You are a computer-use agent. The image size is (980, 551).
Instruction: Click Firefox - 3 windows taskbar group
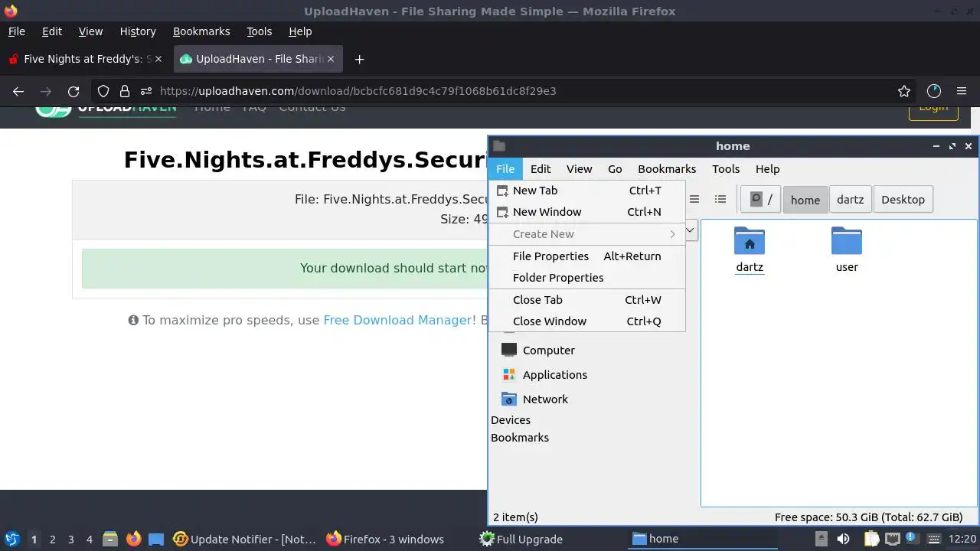(x=398, y=539)
